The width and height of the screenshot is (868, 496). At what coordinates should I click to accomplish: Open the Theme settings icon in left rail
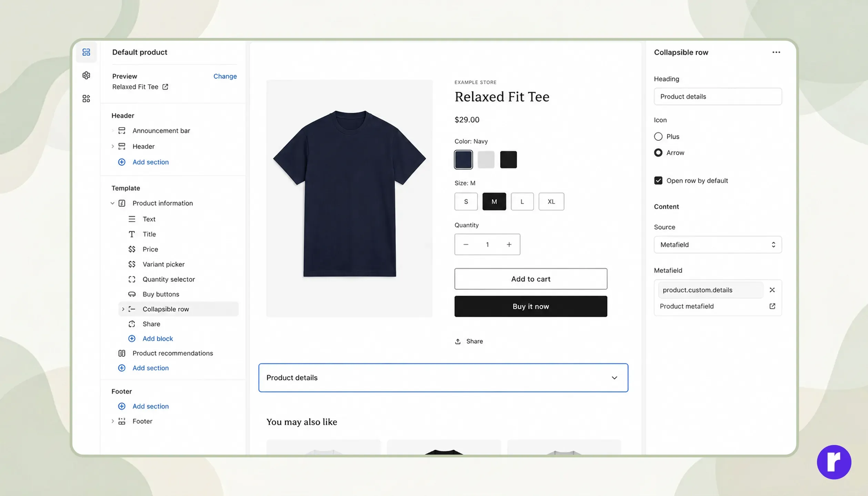tap(86, 75)
